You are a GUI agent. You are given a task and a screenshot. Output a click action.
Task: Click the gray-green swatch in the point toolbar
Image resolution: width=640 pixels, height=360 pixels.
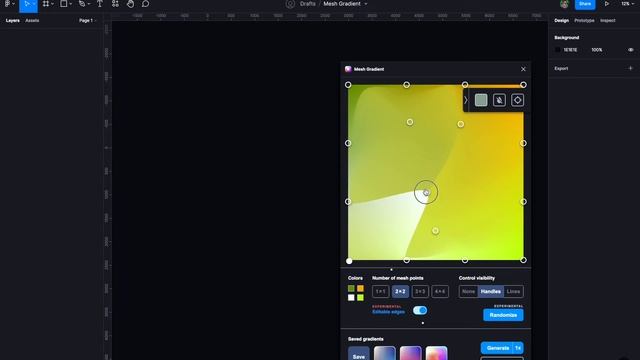coord(481,100)
